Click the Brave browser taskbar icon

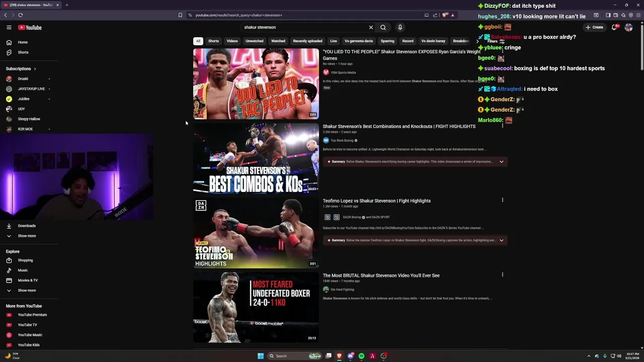pos(340,356)
